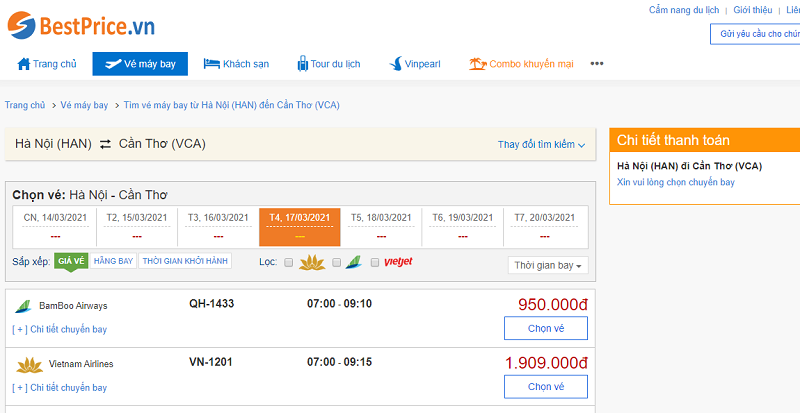Click the BamBoo Airways logo in flight QH-1433 row
The image size is (800, 413).
(23, 306)
